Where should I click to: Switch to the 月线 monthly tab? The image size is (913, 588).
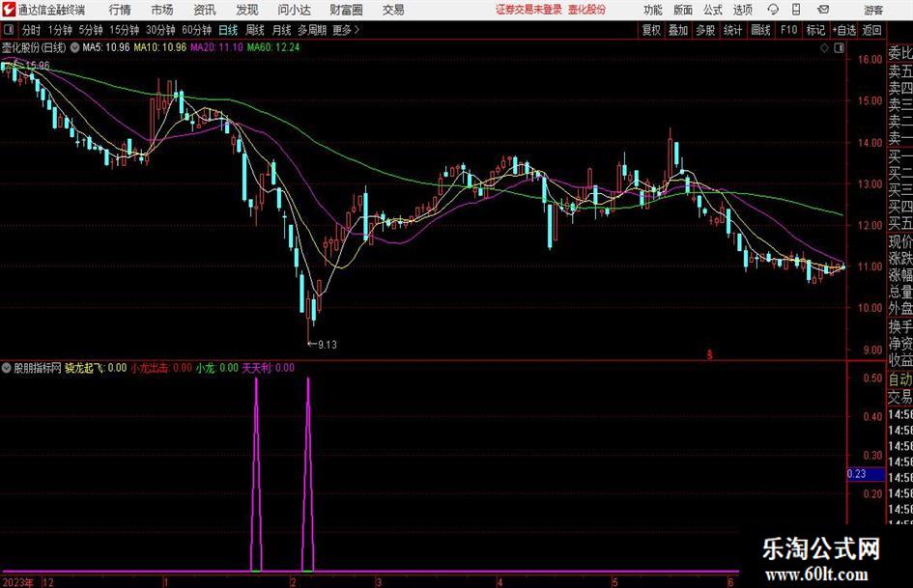point(282,30)
